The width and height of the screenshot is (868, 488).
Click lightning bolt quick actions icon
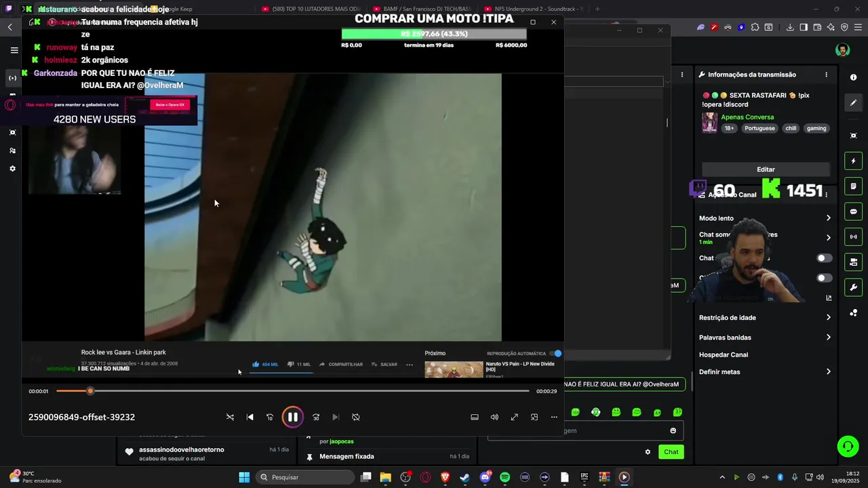(853, 161)
